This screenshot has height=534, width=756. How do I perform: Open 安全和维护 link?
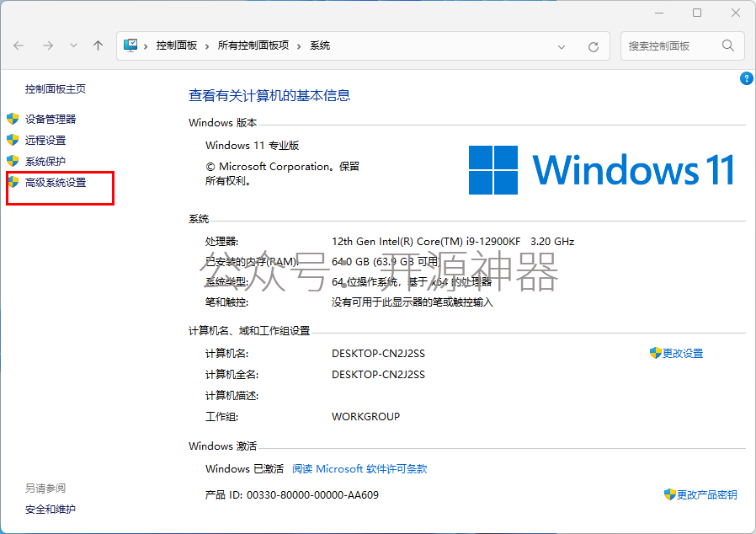(51, 510)
